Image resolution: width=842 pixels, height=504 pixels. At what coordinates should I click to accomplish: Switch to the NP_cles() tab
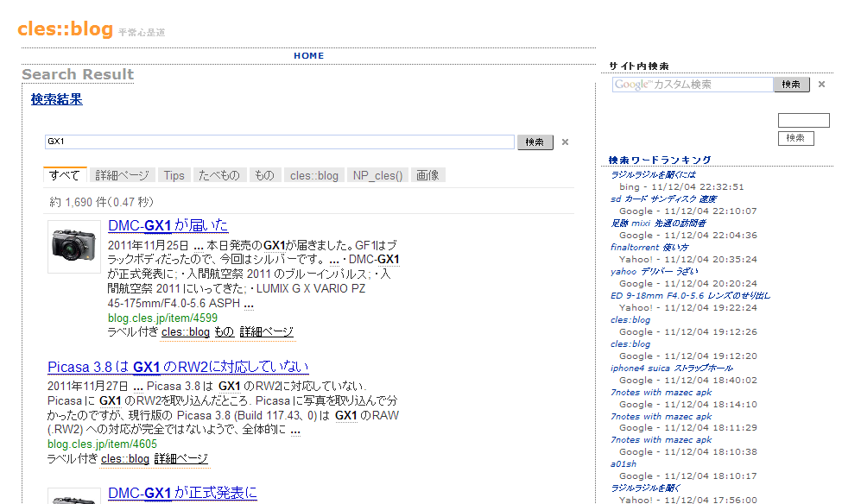tap(378, 175)
